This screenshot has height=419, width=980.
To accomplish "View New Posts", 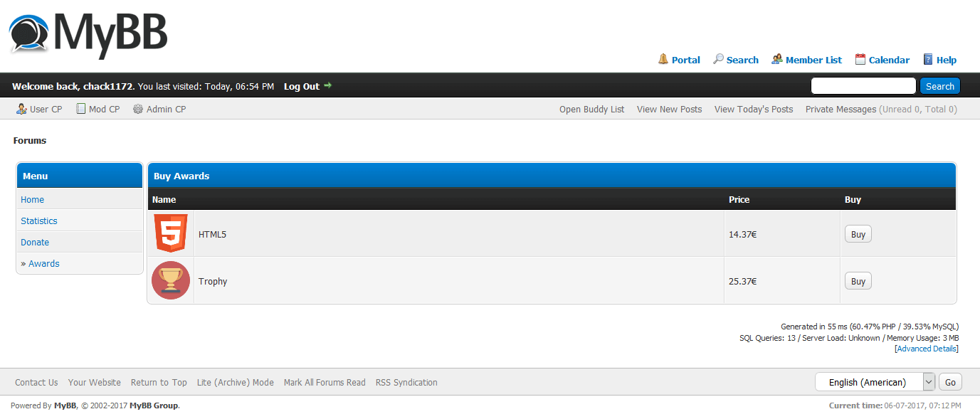I will 669,109.
